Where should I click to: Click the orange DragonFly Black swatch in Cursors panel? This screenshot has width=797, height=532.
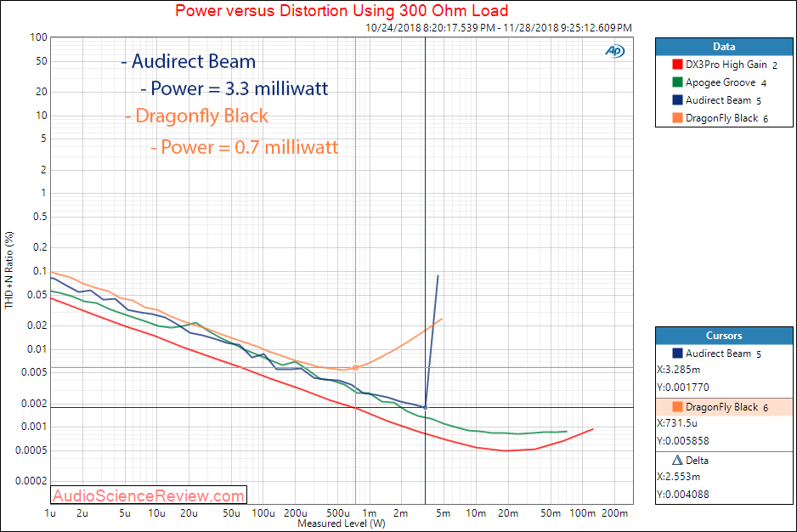point(677,407)
